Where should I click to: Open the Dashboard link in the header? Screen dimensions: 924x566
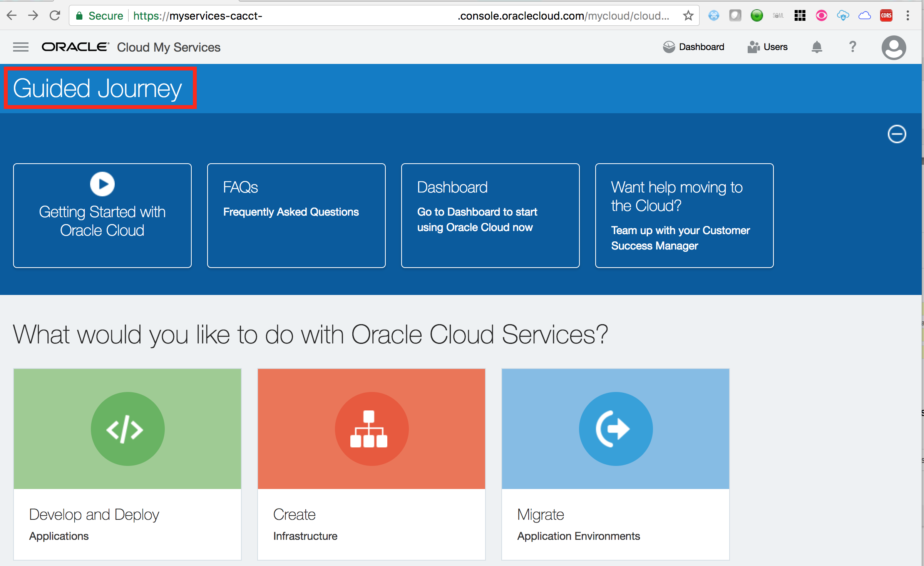tap(693, 47)
